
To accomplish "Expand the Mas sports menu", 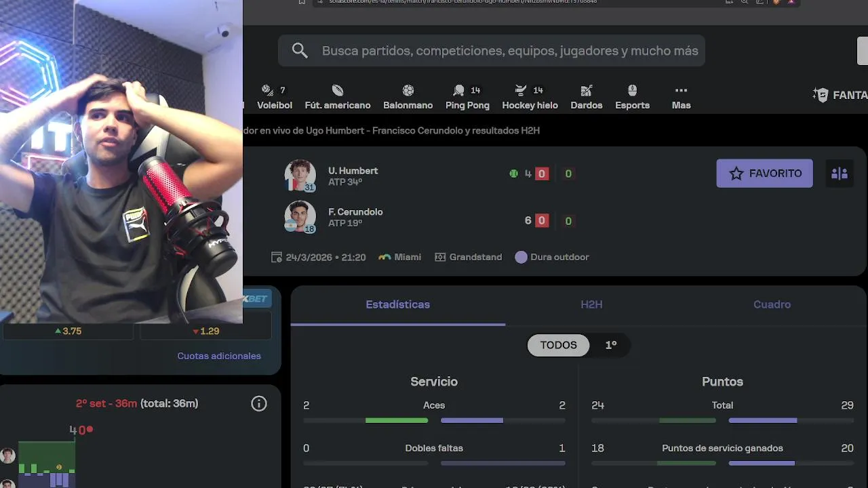I will [x=682, y=98].
